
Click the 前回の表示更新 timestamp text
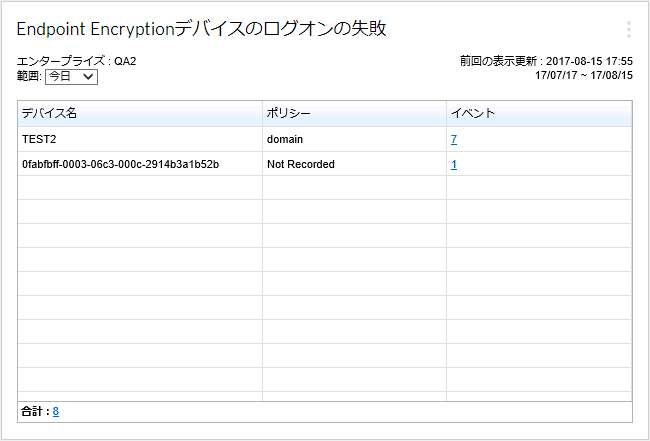pos(546,61)
